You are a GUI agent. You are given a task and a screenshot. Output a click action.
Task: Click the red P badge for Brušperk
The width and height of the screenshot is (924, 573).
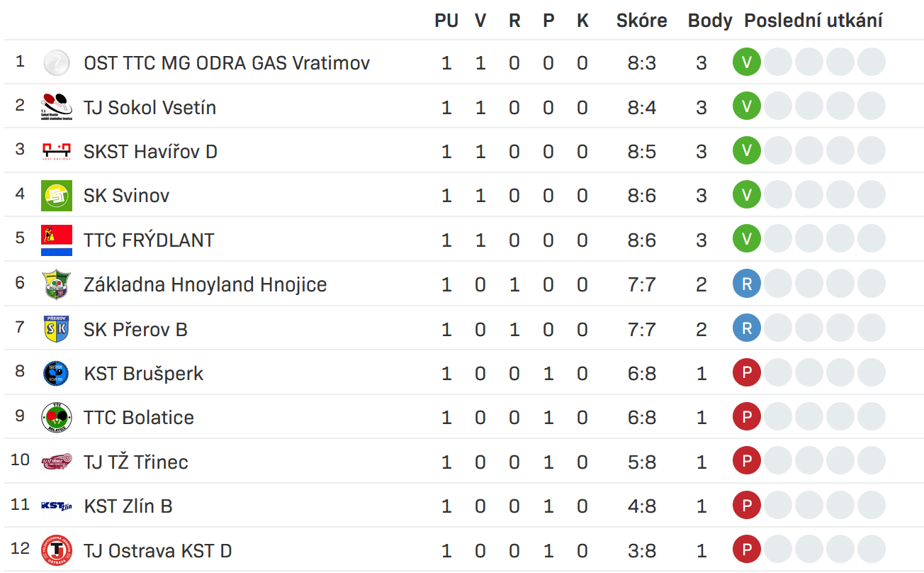(746, 373)
